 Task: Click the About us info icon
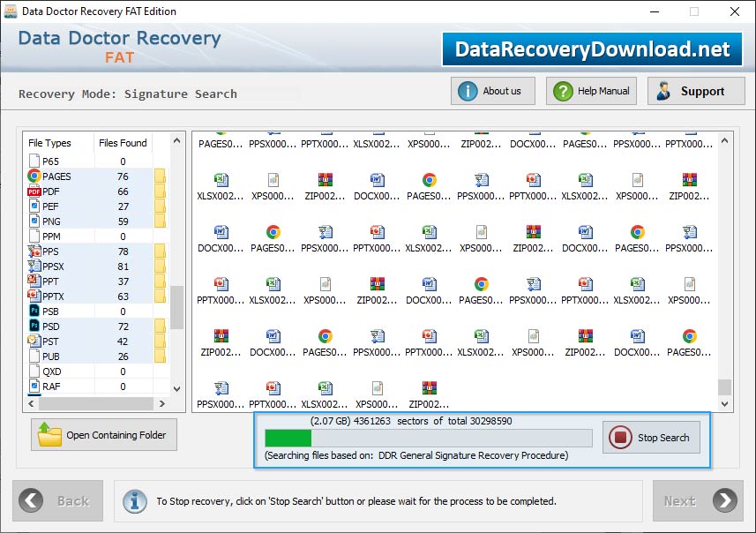click(468, 91)
